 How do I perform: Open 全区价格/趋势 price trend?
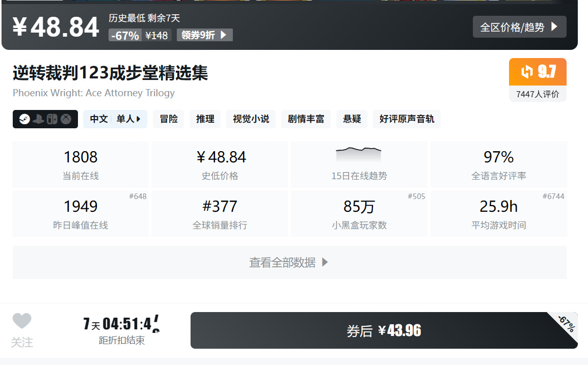point(519,27)
